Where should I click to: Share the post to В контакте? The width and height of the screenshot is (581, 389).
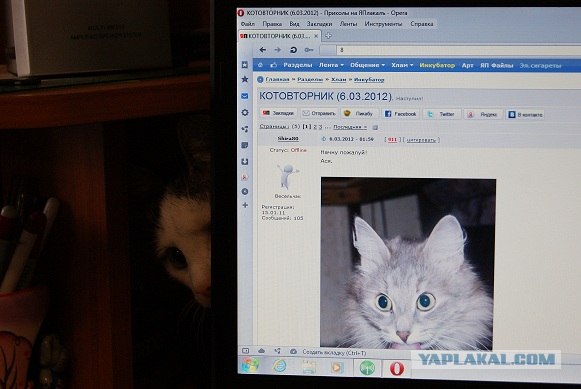point(525,115)
